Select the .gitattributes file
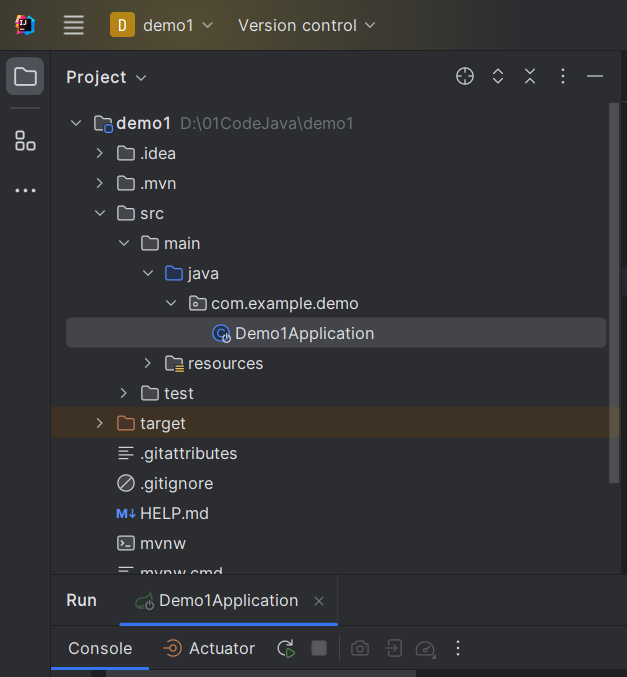 point(336,453)
